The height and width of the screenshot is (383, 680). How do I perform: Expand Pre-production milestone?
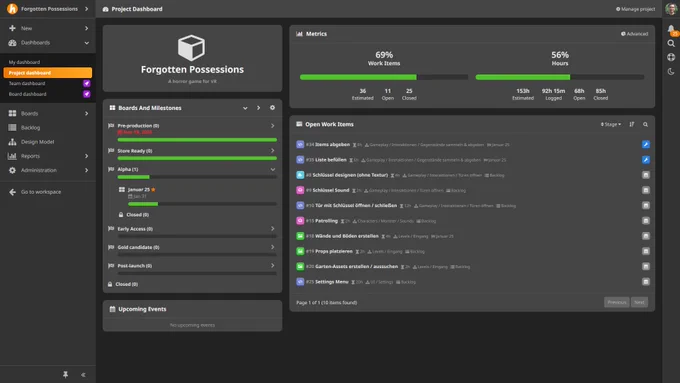point(272,126)
